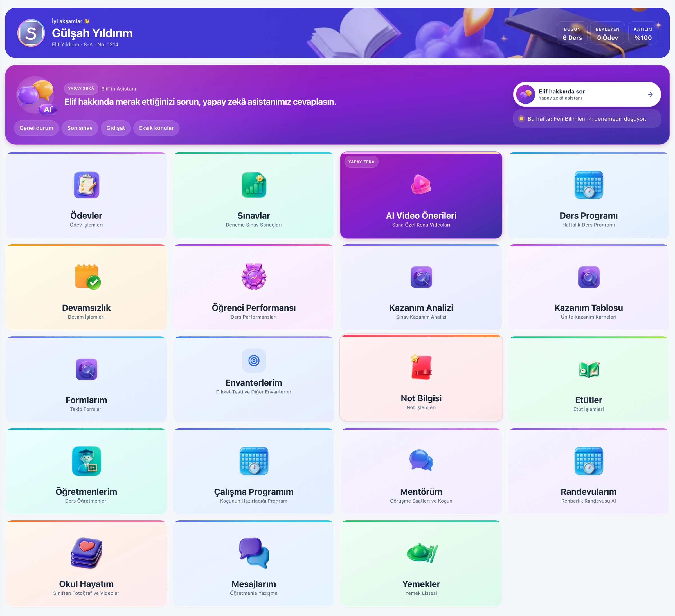Open the Randevularım calendar clock icon
This screenshot has width=675, height=616.
(589, 461)
